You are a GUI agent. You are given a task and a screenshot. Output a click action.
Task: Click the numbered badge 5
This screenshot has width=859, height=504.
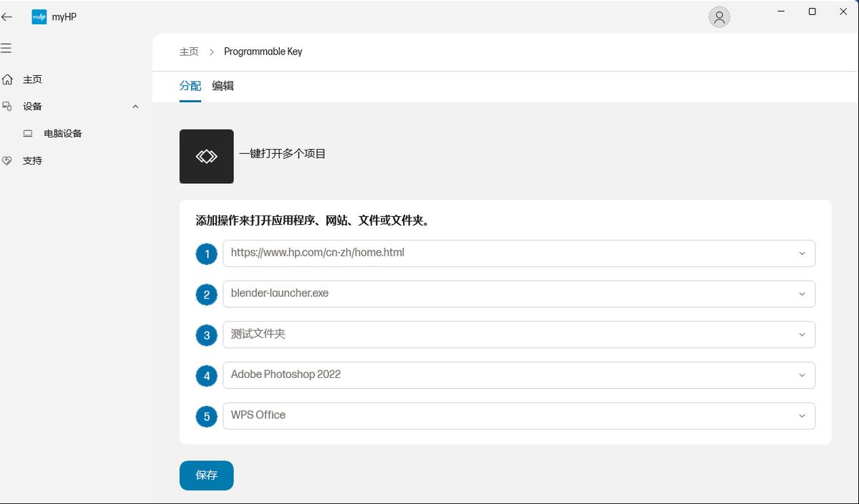207,417
